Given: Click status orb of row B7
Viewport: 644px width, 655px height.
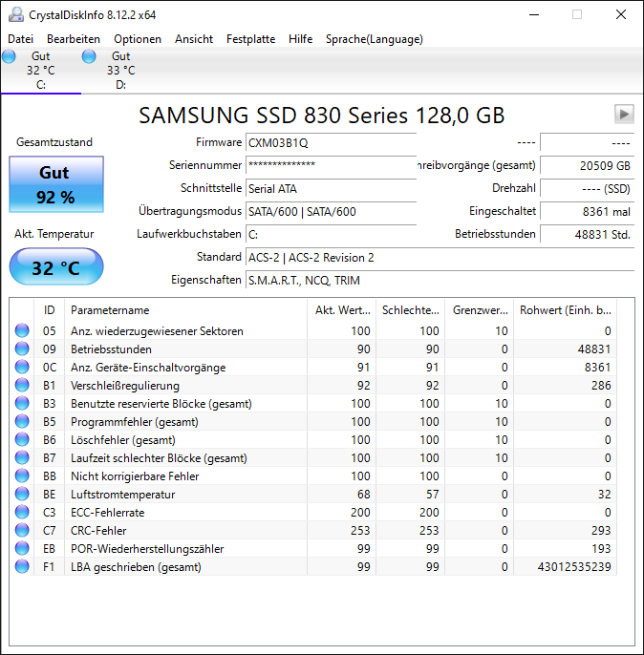Looking at the screenshot, I should (22, 458).
